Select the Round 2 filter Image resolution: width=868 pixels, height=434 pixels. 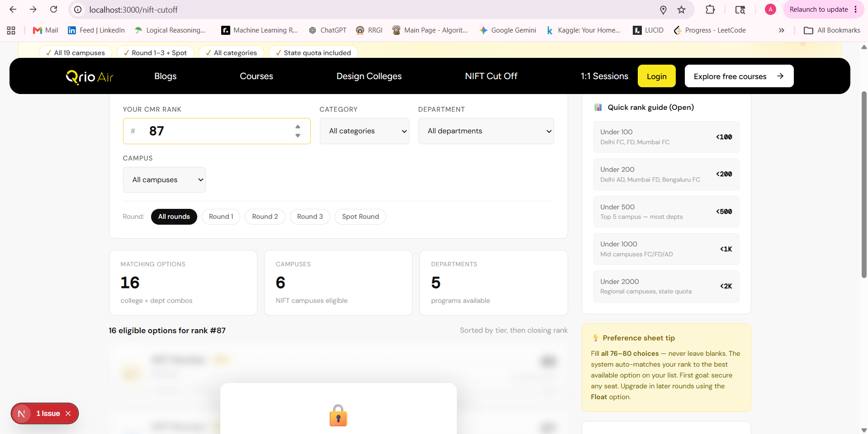point(265,217)
